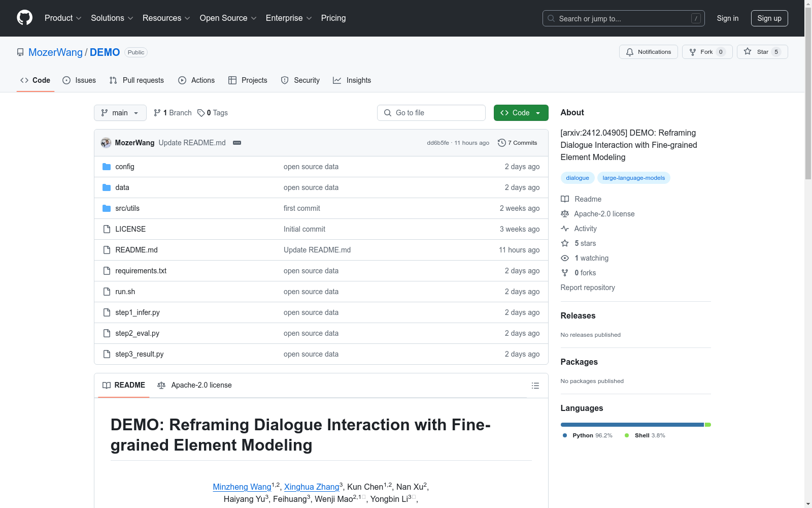Click the bell icon in Notifications
812x508 pixels.
click(630, 52)
